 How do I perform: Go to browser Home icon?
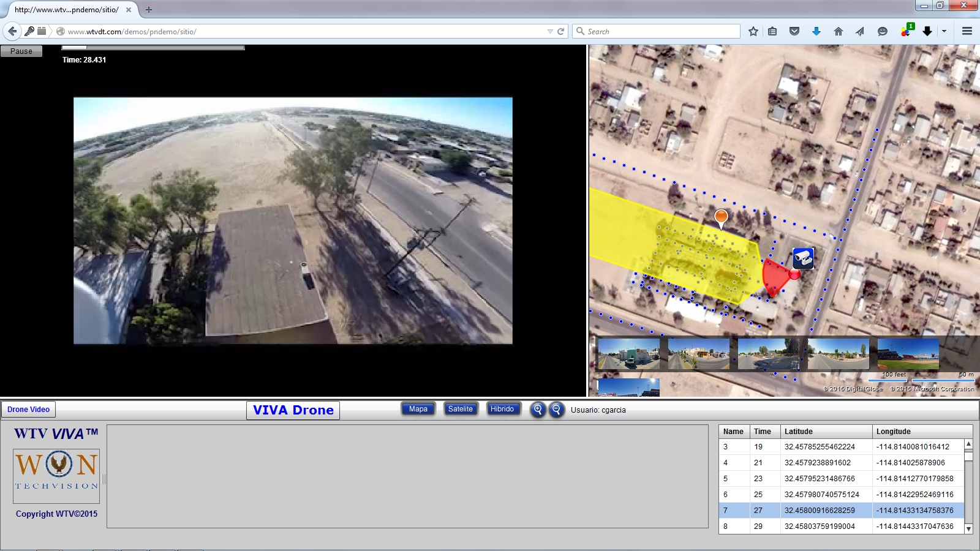pos(839,31)
